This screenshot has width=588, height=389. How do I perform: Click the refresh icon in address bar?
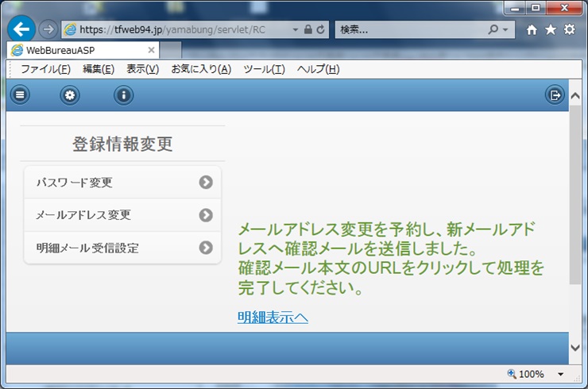pyautogui.click(x=321, y=29)
